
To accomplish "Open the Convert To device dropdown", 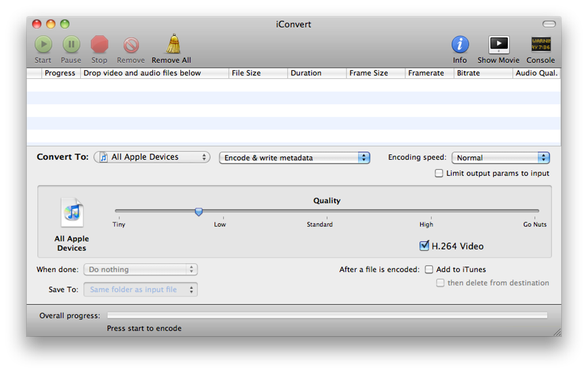I will (x=152, y=156).
